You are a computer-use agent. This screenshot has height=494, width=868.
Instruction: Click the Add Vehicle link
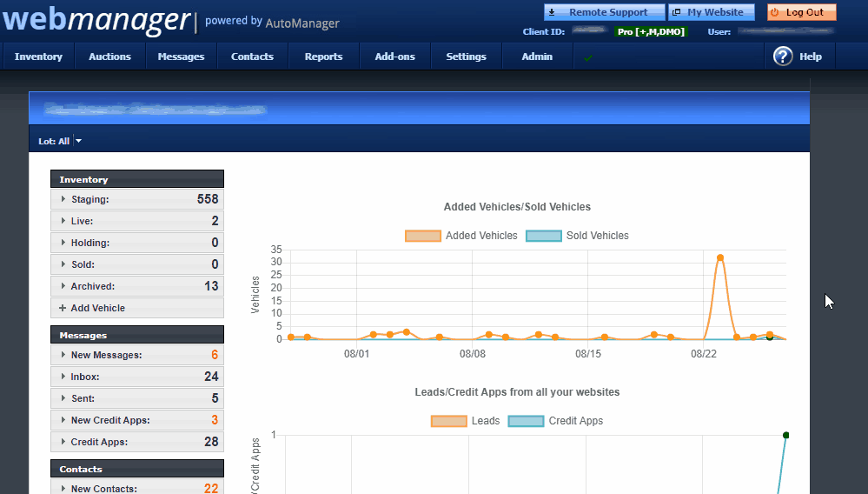tap(98, 308)
